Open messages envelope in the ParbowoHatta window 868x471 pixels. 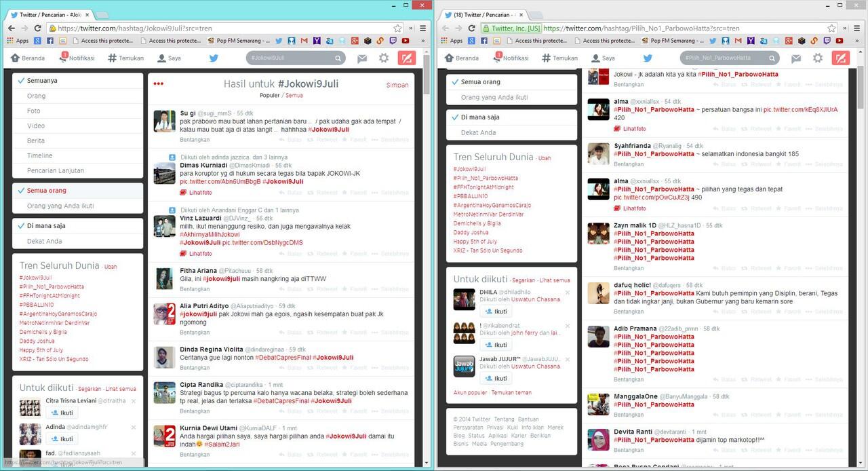click(x=796, y=58)
